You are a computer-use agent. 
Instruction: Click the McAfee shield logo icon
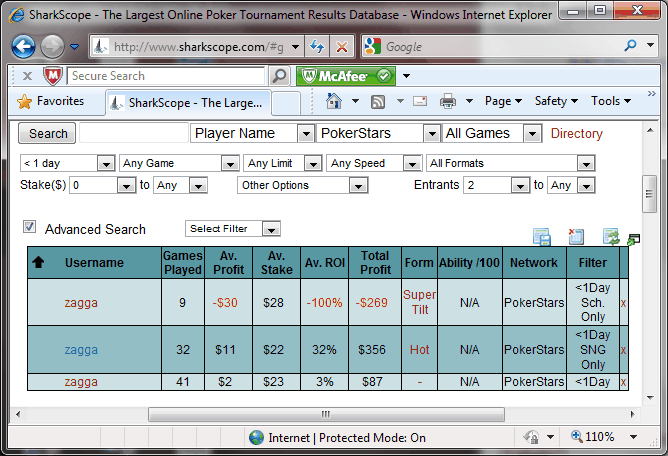click(53, 76)
